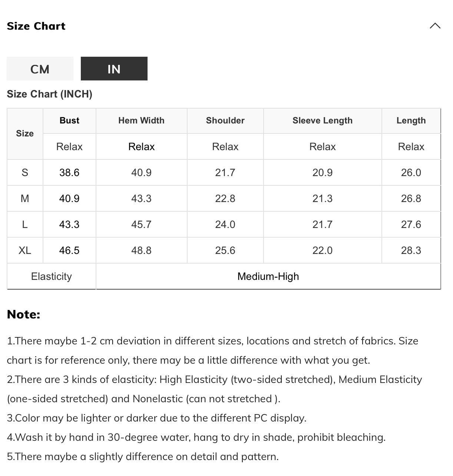Click the Hem Width column header

[x=141, y=120]
